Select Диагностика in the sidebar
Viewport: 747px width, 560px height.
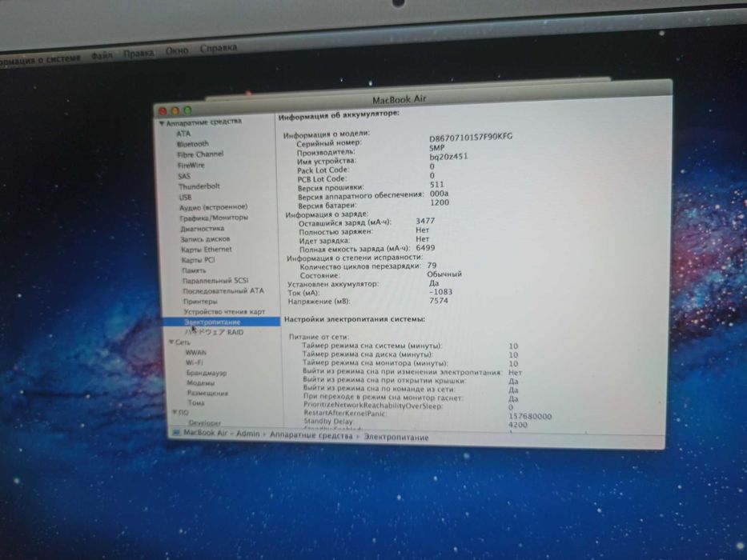(x=203, y=229)
